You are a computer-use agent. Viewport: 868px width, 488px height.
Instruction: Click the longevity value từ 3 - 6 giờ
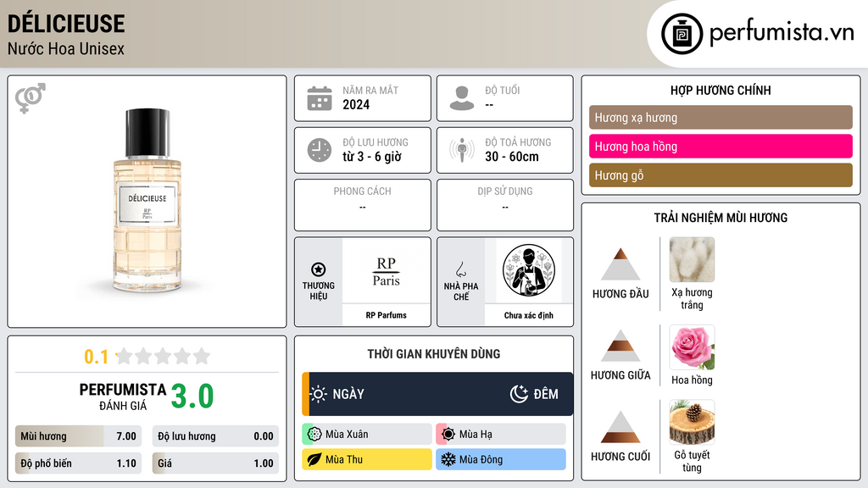pyautogui.click(x=372, y=157)
